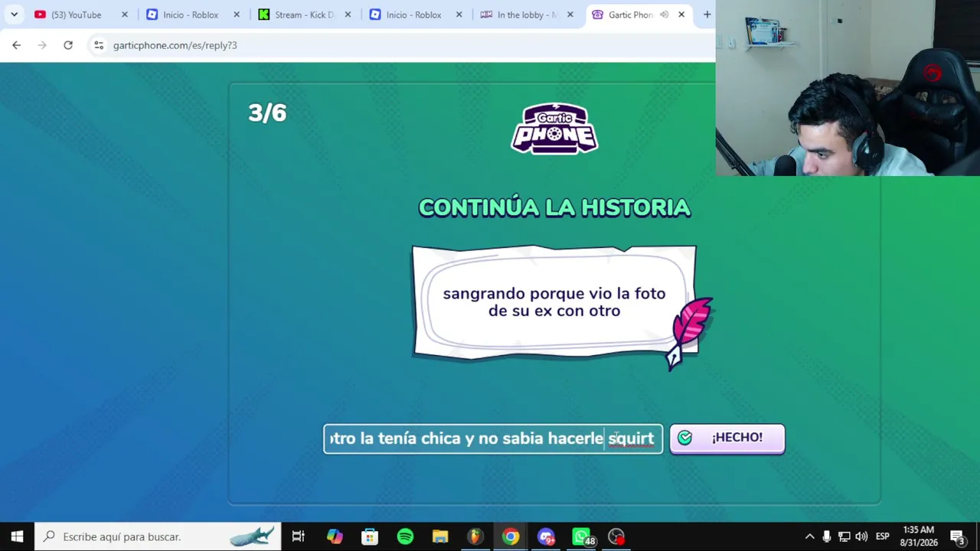Open WhatsApp from the taskbar
The image size is (980, 551).
[x=581, y=536]
